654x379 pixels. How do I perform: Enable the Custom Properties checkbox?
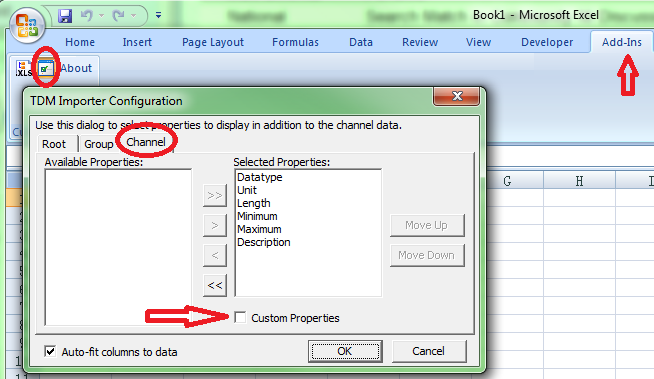240,318
